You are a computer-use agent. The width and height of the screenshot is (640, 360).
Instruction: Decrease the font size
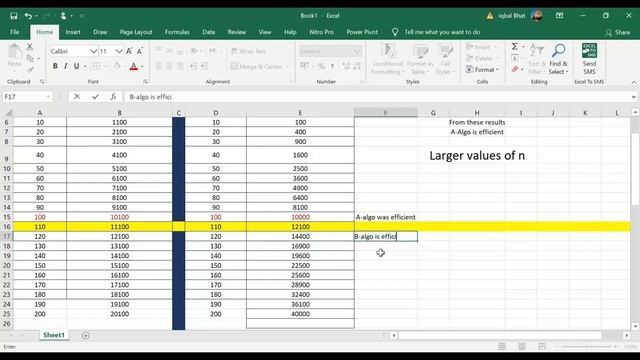tap(140, 51)
